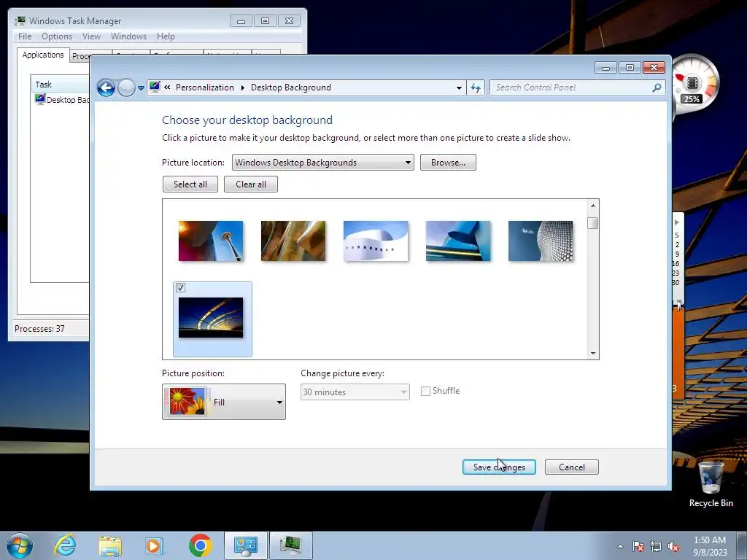Screen dimensions: 747x560
Task: Select the blue angled structure wallpaper thumbnail
Action: click(x=458, y=241)
